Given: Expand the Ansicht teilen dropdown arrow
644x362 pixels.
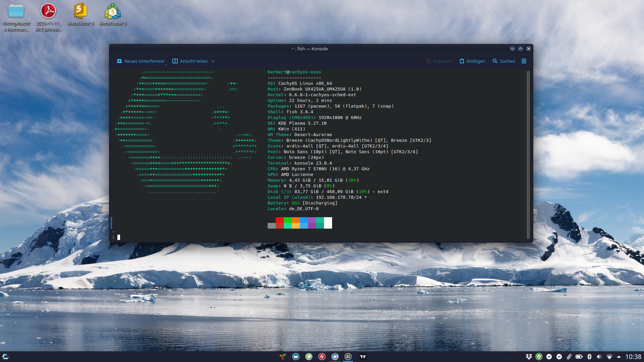Looking at the screenshot, I should click(x=213, y=61).
